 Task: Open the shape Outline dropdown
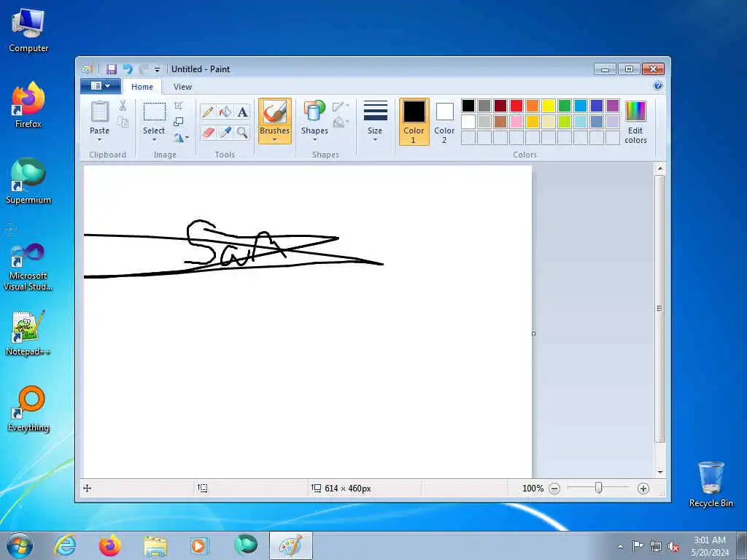tap(341, 106)
